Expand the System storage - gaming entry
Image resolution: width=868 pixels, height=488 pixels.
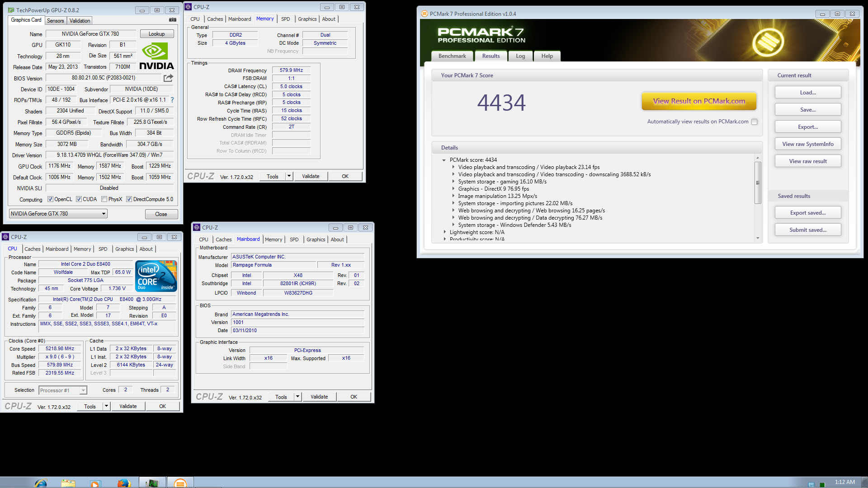453,182
